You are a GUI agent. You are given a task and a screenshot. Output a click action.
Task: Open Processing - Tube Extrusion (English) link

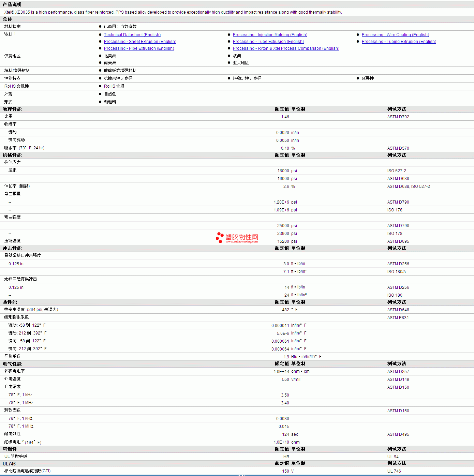pos(268,42)
